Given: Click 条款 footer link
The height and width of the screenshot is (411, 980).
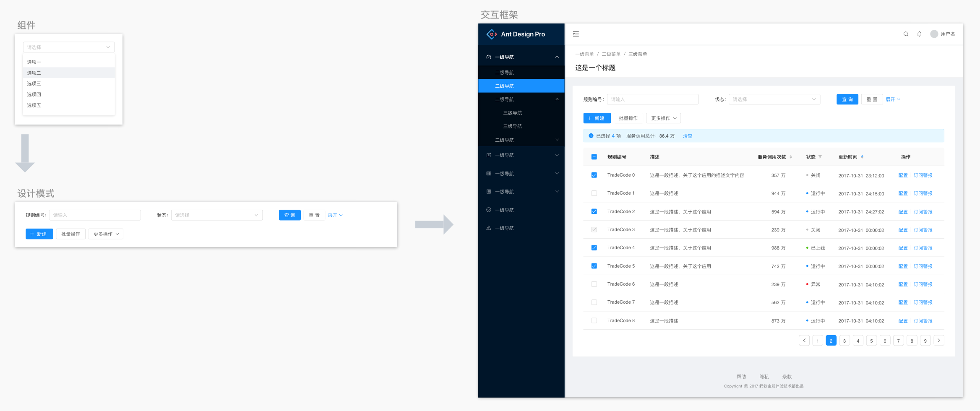Looking at the screenshot, I should (787, 377).
